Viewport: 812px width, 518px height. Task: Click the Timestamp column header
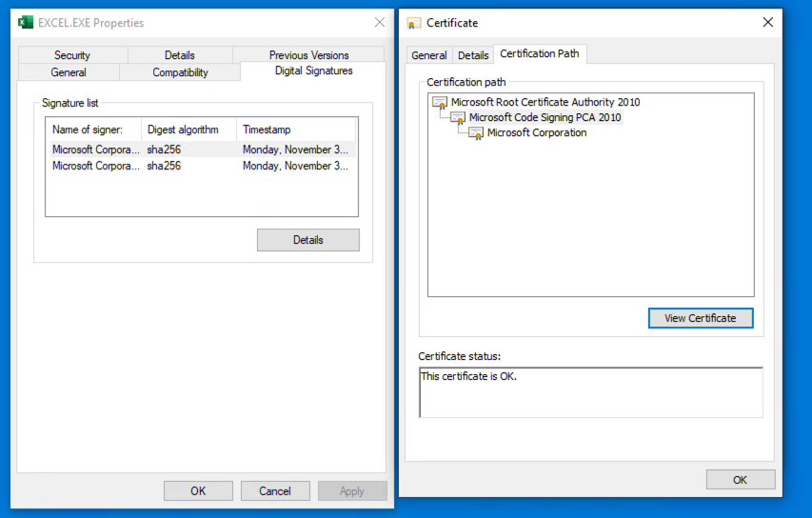tap(295, 129)
